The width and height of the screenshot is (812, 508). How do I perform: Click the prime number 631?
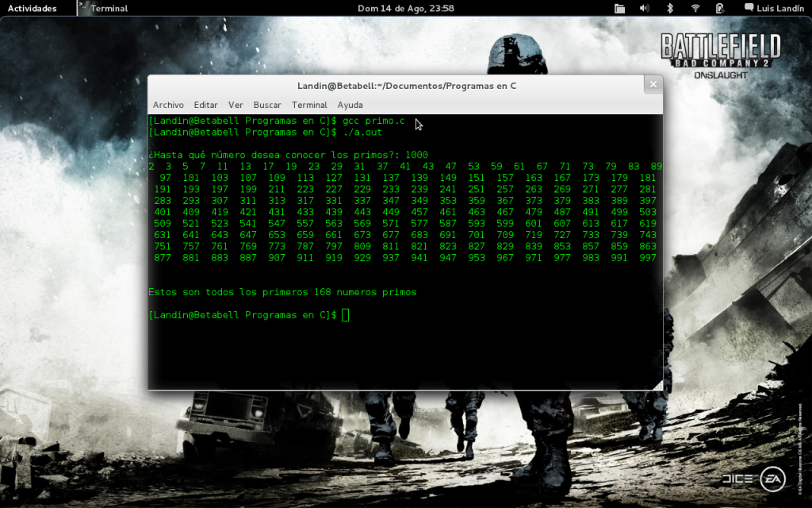point(162,235)
